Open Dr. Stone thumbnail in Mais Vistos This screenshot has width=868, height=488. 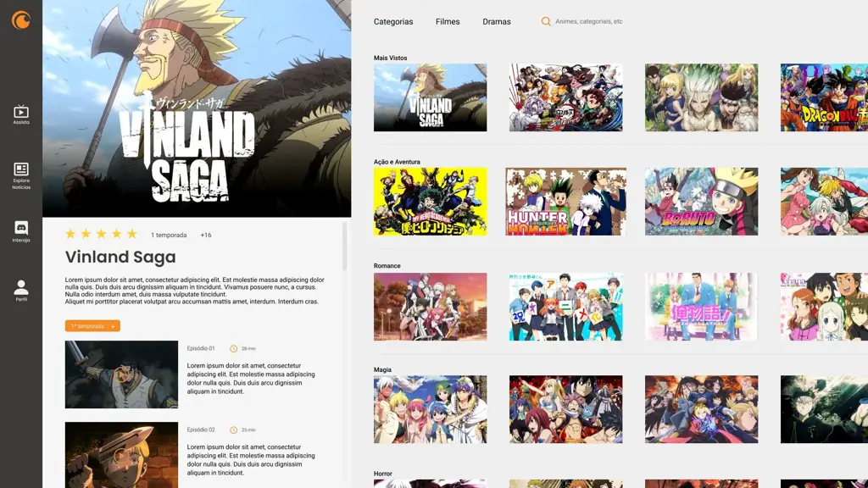pos(701,97)
